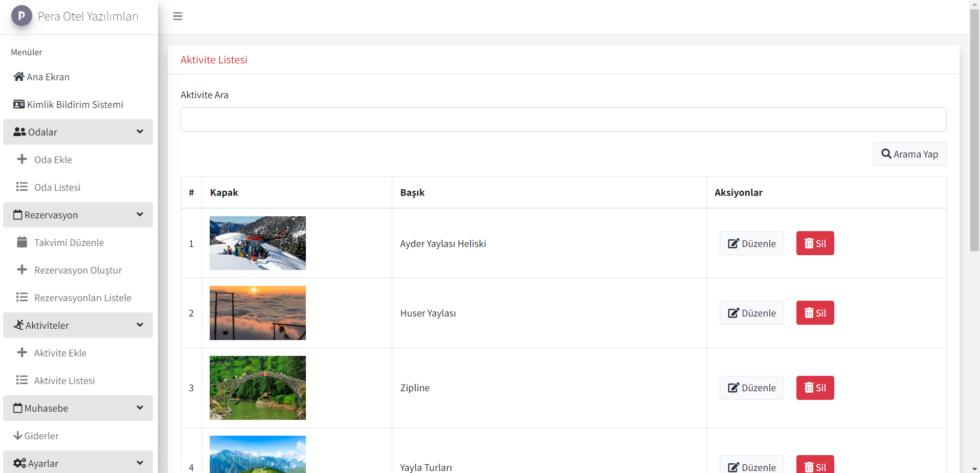Edit the Ayder Yaylası Heliski activity
The width and height of the screenshot is (980, 473).
pos(751,243)
